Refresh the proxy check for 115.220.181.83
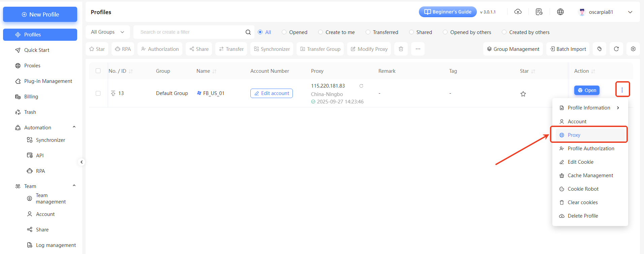Screen dimensions: 644x254 tap(361, 86)
